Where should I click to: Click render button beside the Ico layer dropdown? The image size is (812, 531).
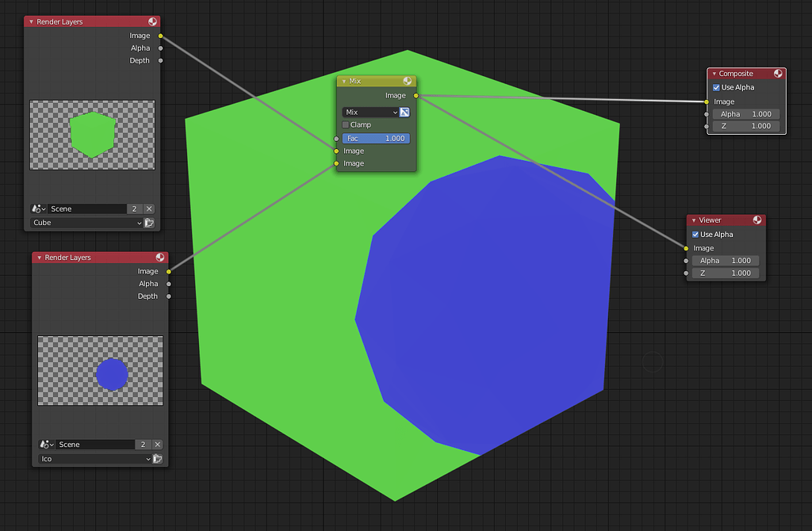point(158,459)
